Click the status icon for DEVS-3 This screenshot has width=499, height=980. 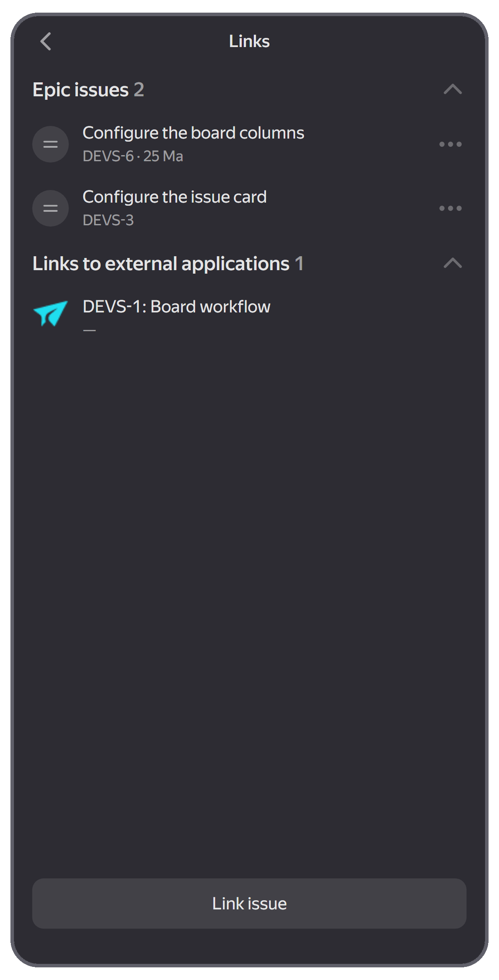51,208
